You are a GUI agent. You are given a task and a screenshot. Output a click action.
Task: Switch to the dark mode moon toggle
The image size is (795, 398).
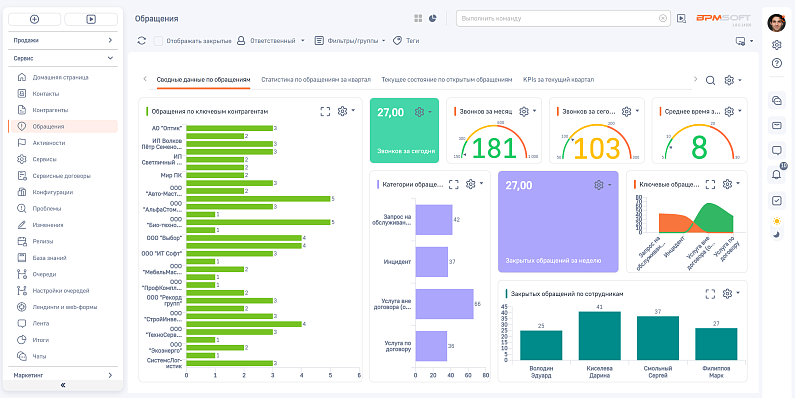[776, 234]
